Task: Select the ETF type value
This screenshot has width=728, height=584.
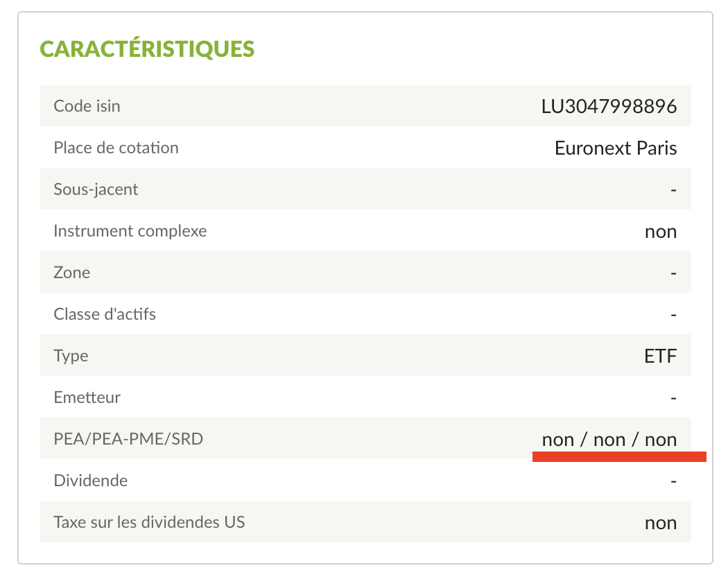Action: tap(660, 357)
